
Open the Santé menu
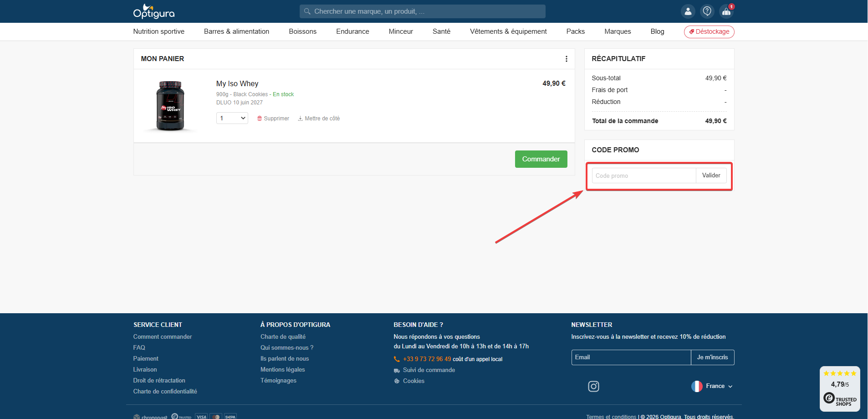[441, 31]
